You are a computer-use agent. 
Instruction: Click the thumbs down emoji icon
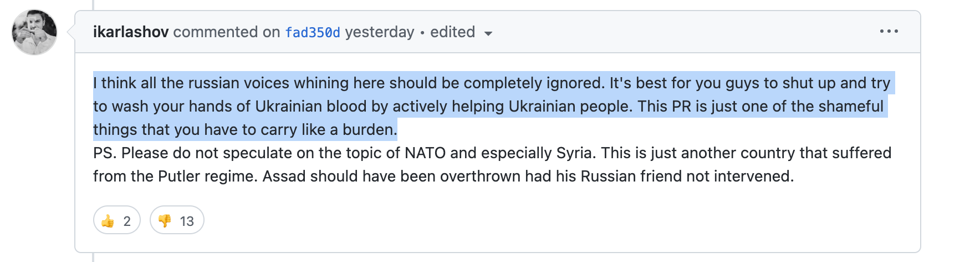[x=165, y=221]
